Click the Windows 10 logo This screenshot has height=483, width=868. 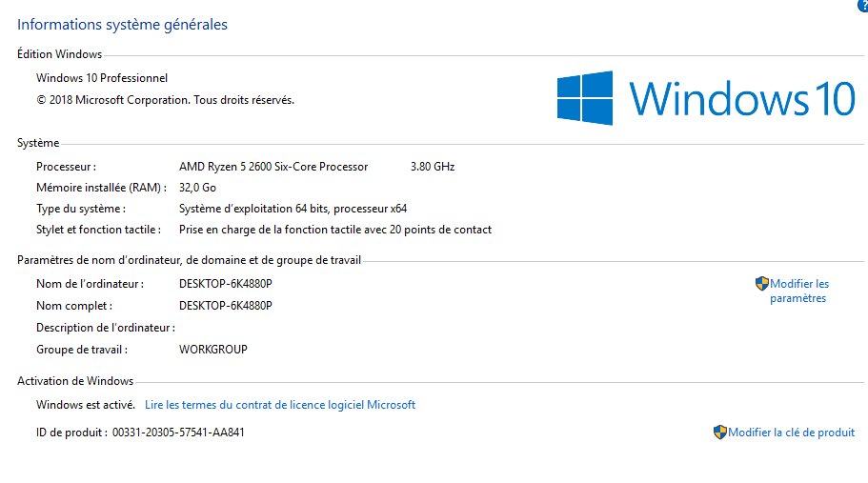706,98
